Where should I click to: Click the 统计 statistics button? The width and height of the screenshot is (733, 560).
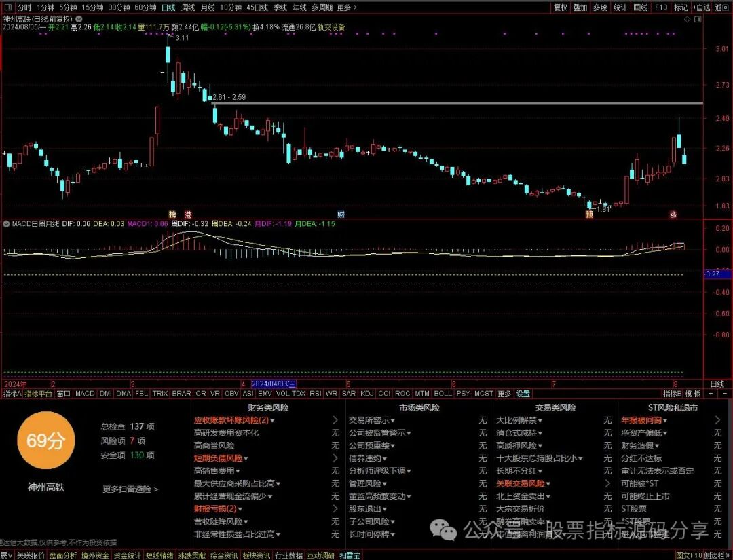(620, 7)
